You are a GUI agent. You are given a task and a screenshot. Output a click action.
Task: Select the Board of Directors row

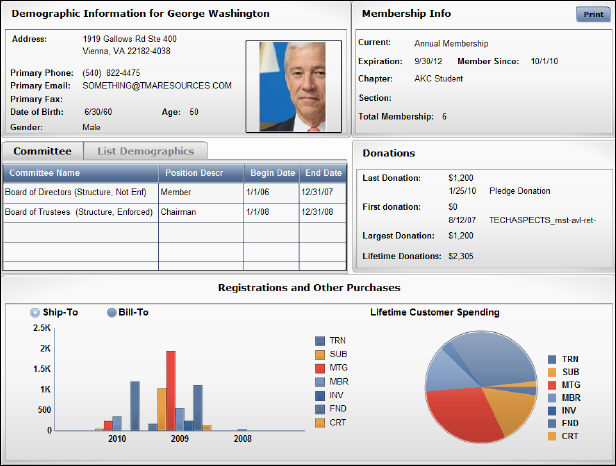pyautogui.click(x=174, y=193)
